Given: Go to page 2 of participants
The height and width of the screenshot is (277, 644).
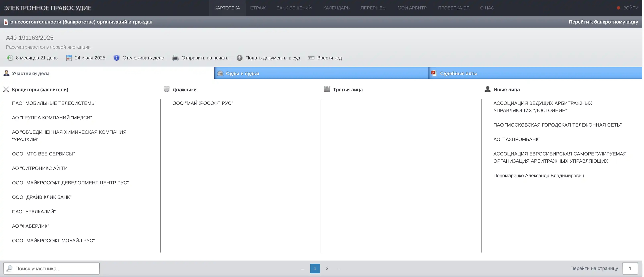Looking at the screenshot, I should point(327,269).
